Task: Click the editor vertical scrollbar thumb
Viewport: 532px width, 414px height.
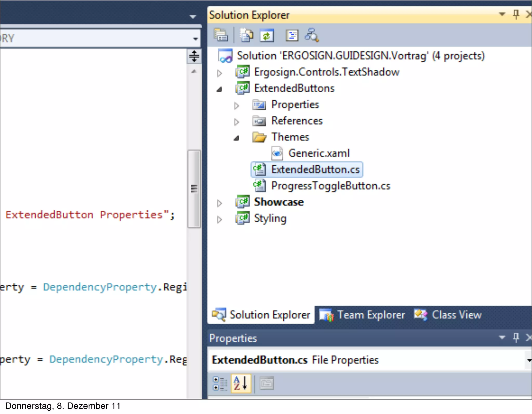Action: [x=194, y=189]
